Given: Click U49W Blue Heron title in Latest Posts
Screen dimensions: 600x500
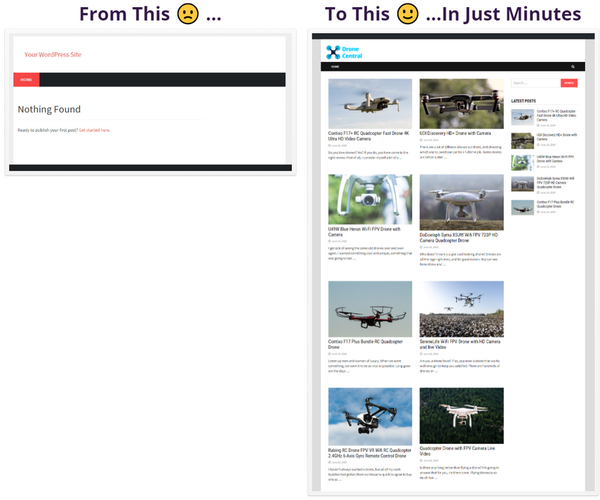Looking at the screenshot, I should tap(555, 159).
